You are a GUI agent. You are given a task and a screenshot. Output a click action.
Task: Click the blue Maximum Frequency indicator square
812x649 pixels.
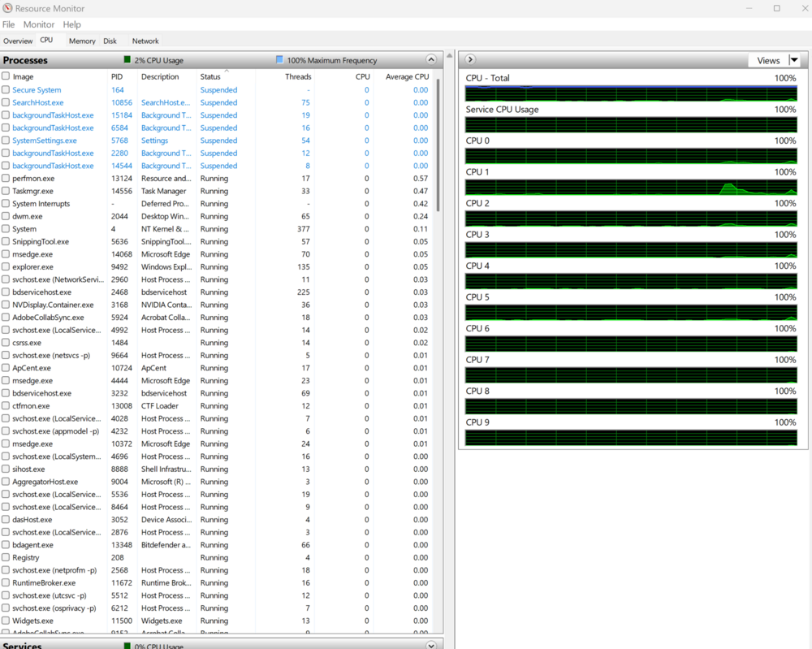[279, 60]
